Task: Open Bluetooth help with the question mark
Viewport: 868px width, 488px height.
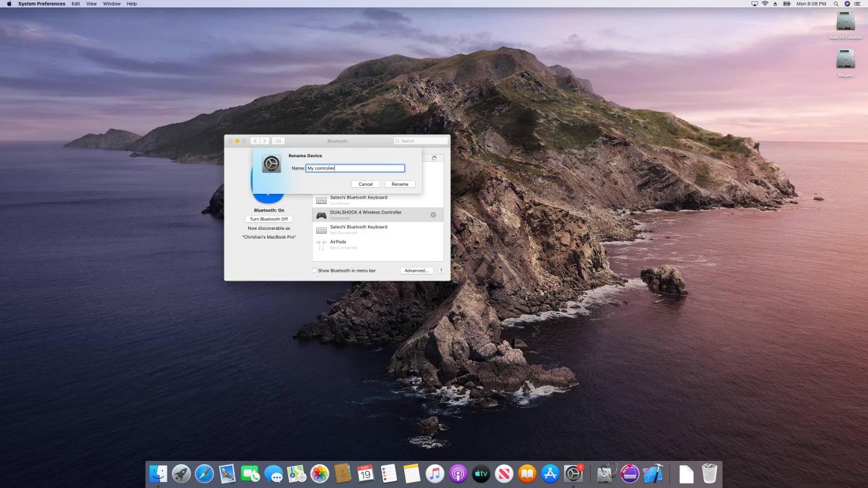Action: [x=441, y=270]
